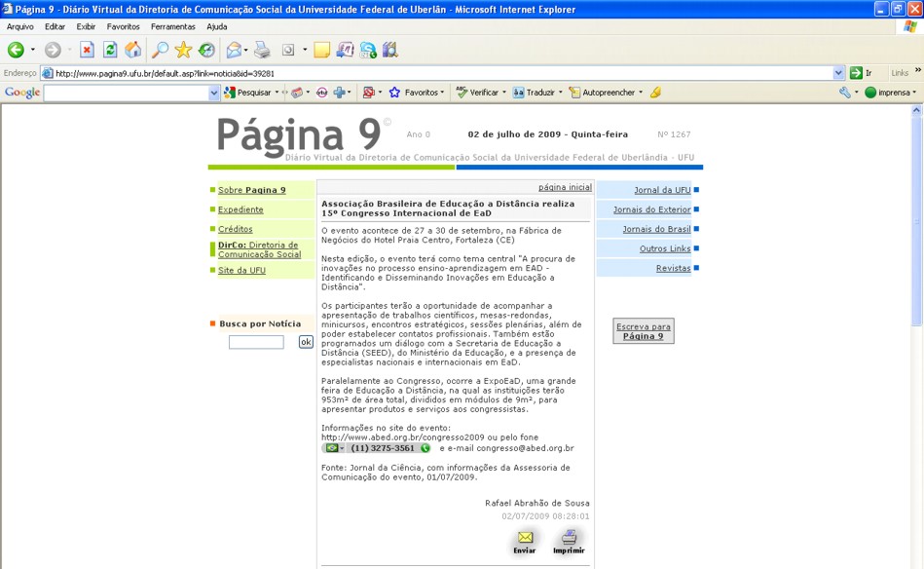Click the blue plus icon on Google toolbar
Viewport: 924px width, 569px height.
click(x=340, y=93)
